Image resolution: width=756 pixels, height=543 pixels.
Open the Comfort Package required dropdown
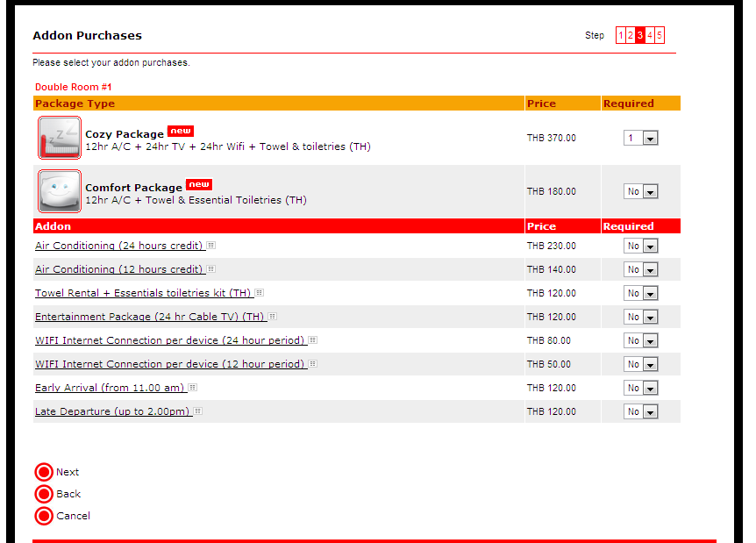pyautogui.click(x=641, y=191)
